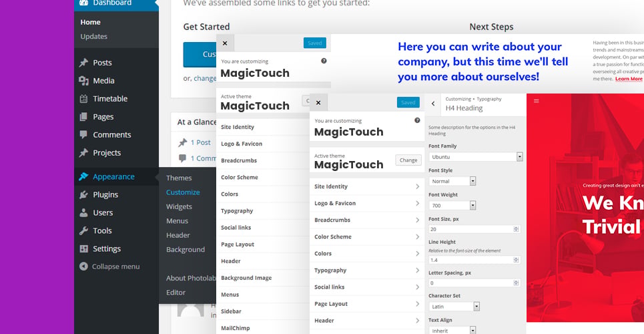
Task: Click the Appearance paintbrush icon
Action: coord(84,176)
